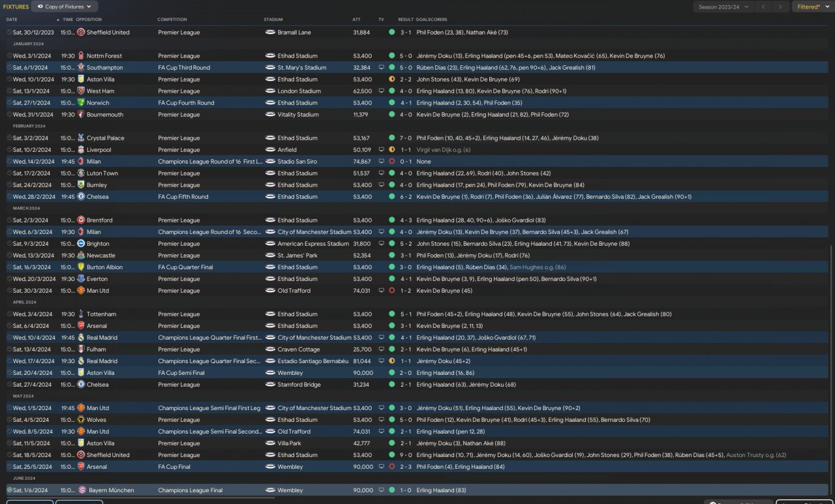Click the 'FA Cup Quarter Final' competition cell

coord(186,267)
